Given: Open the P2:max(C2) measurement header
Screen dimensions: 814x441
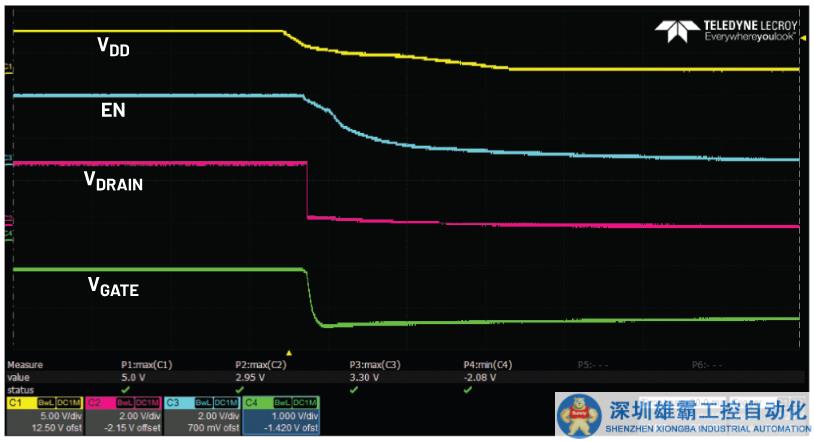Looking at the screenshot, I should [261, 366].
